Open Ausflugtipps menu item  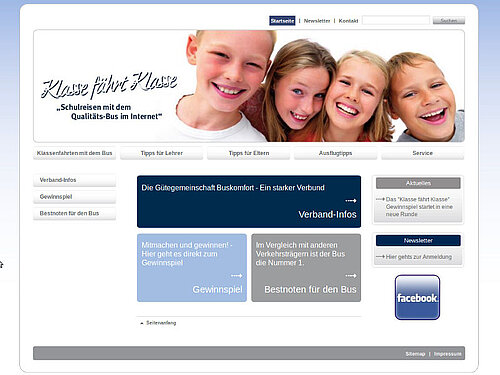coord(336,153)
